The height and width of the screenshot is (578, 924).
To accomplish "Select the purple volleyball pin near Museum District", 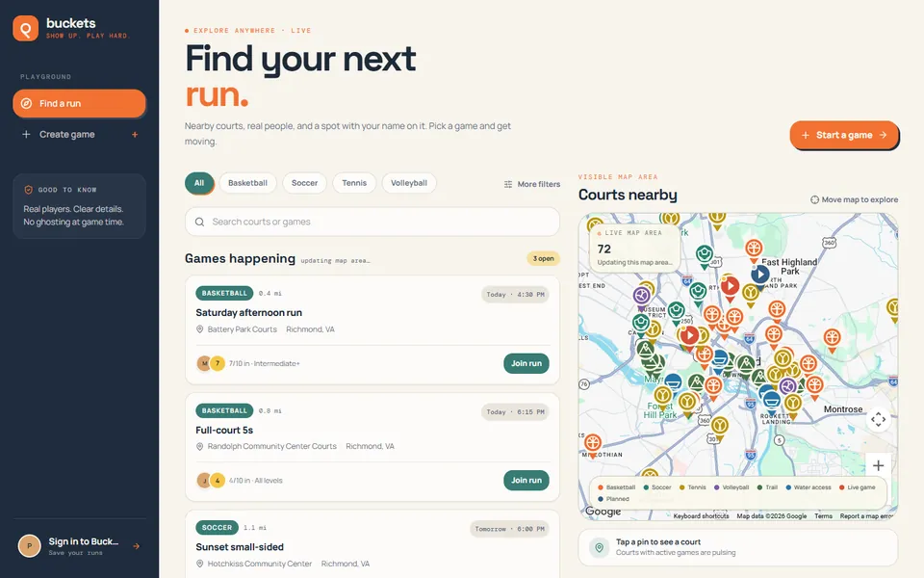I will [642, 296].
